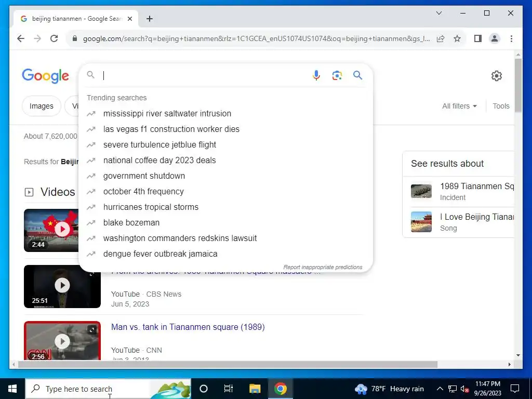Select suggestion las vegas f1 construction worker dies
Image resolution: width=532 pixels, height=399 pixels.
(225, 129)
